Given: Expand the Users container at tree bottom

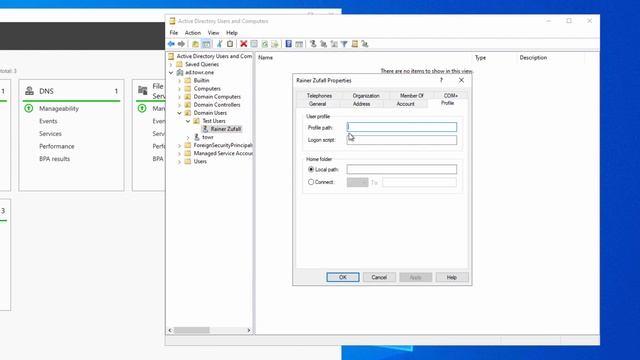Looking at the screenshot, I should click(x=179, y=162).
